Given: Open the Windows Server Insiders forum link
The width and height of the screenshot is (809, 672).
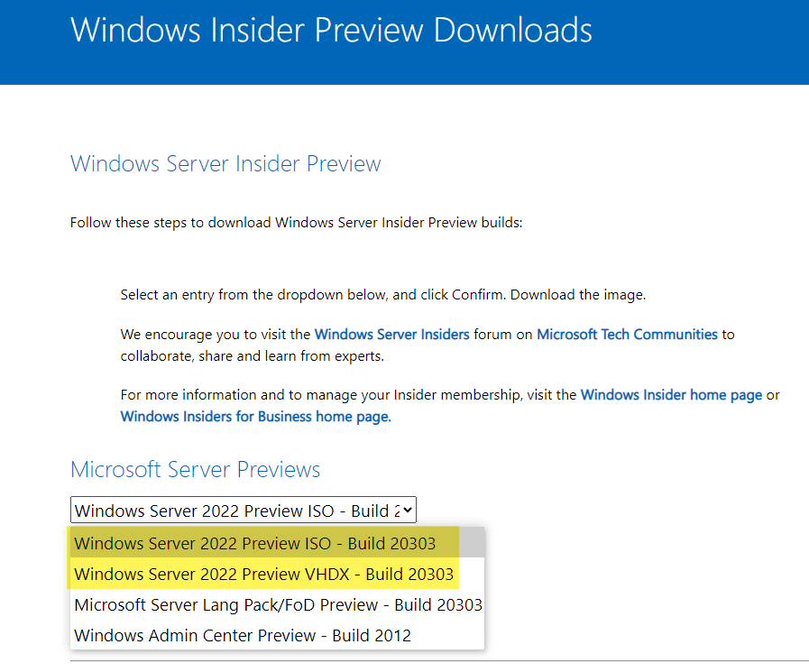Looking at the screenshot, I should pos(391,334).
